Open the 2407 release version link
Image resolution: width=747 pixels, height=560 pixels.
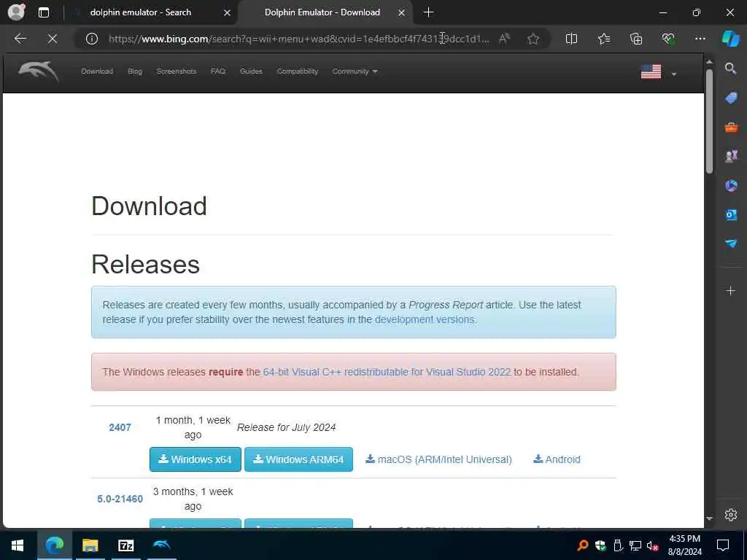pyautogui.click(x=120, y=427)
